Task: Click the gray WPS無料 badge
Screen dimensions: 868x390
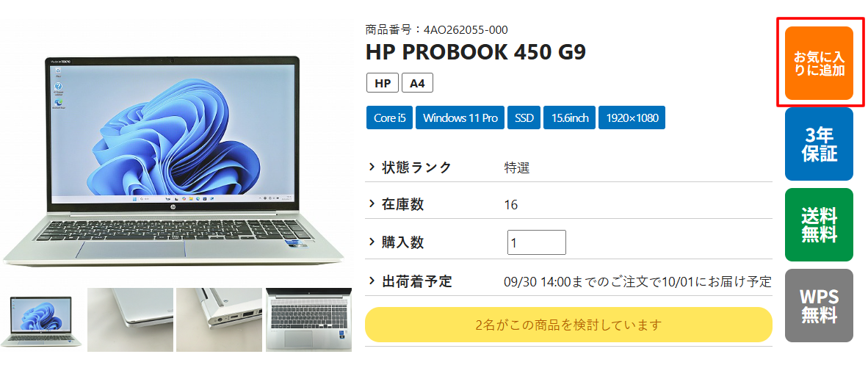Action: tap(819, 306)
